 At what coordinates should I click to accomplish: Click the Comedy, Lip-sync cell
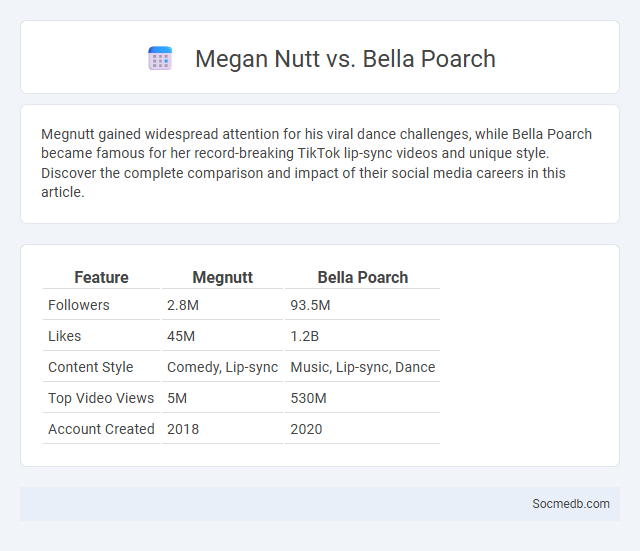[x=222, y=367]
